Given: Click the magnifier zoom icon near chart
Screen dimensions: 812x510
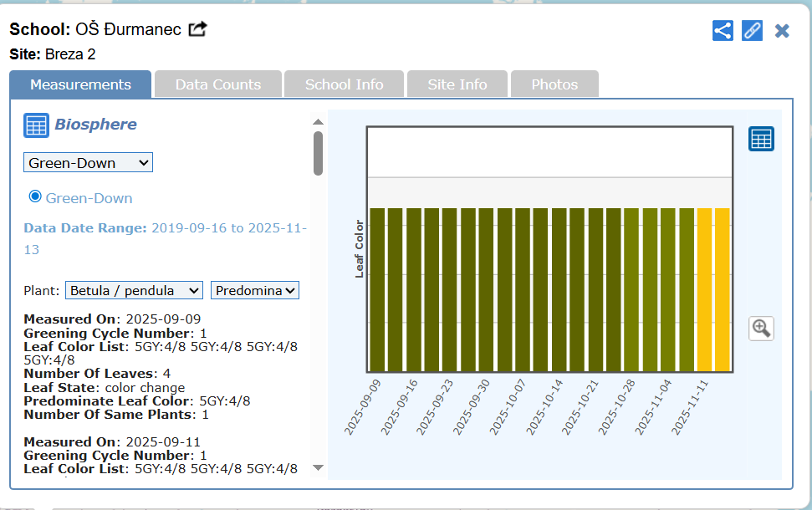Looking at the screenshot, I should pos(761,328).
